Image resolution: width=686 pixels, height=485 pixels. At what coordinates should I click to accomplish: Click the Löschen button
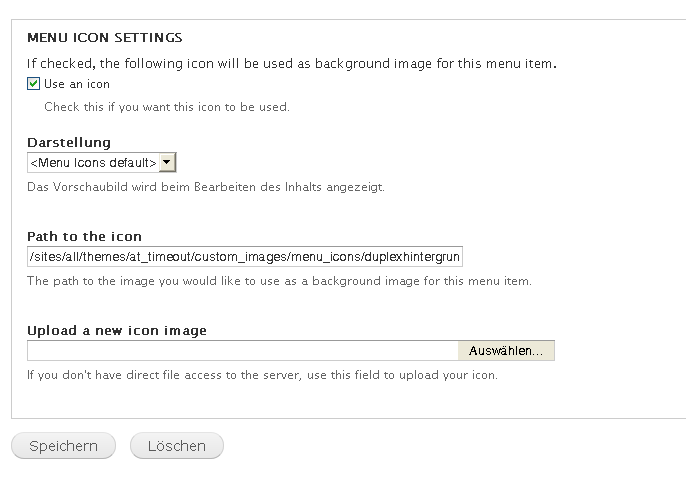176,446
